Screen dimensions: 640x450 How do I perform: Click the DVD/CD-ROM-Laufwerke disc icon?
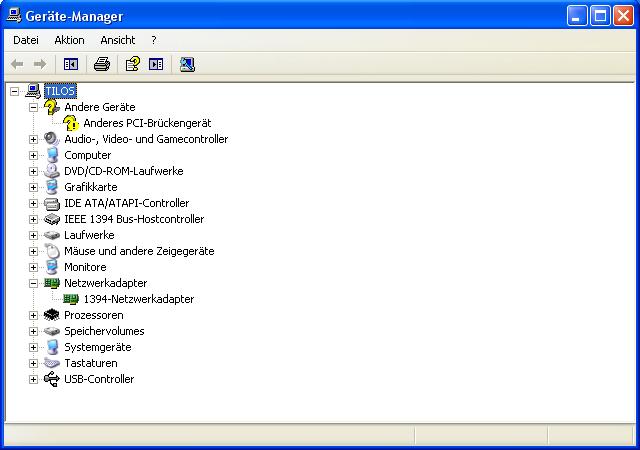[x=52, y=171]
